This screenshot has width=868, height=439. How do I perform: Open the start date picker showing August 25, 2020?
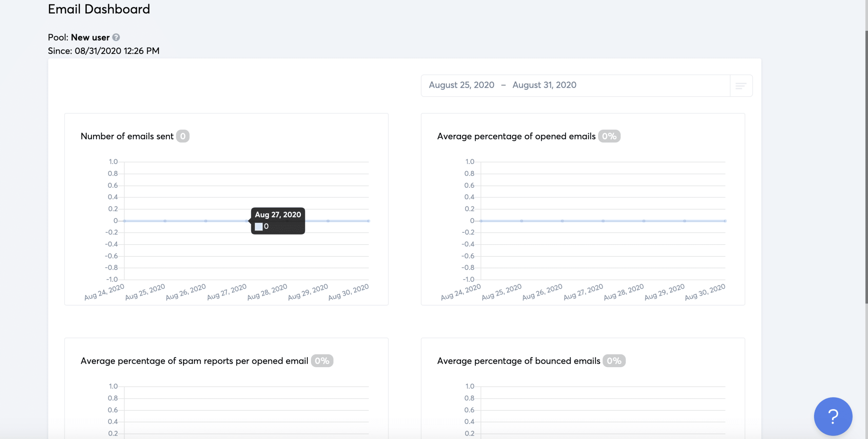pos(461,85)
